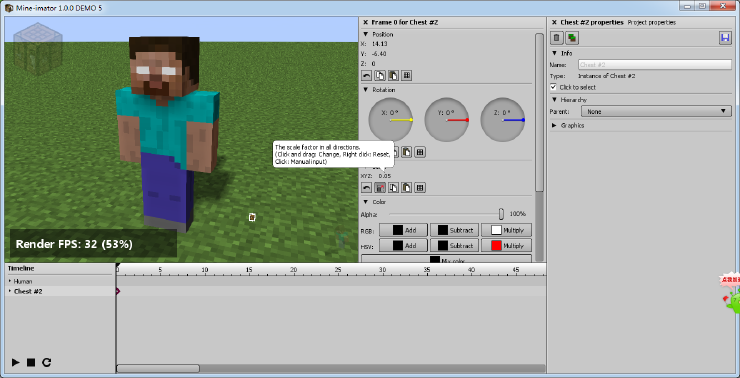Image resolution: width=740 pixels, height=378 pixels.
Task: Switch to Project properties tab
Action: (651, 23)
